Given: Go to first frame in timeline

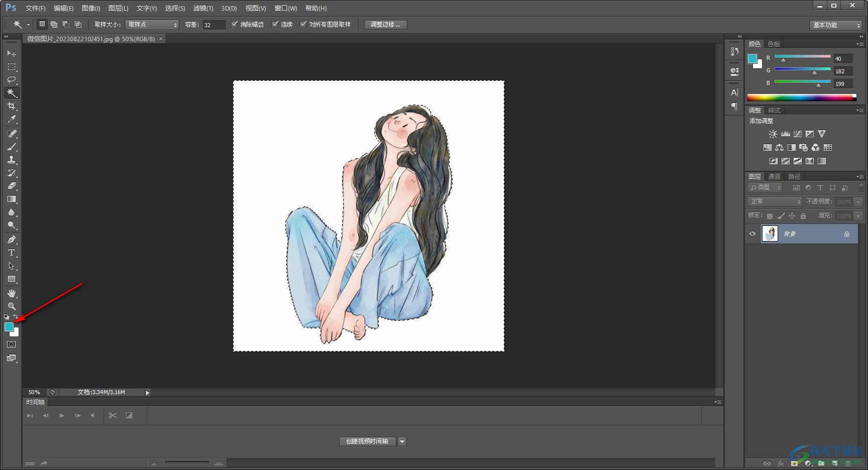Looking at the screenshot, I should click(x=30, y=415).
